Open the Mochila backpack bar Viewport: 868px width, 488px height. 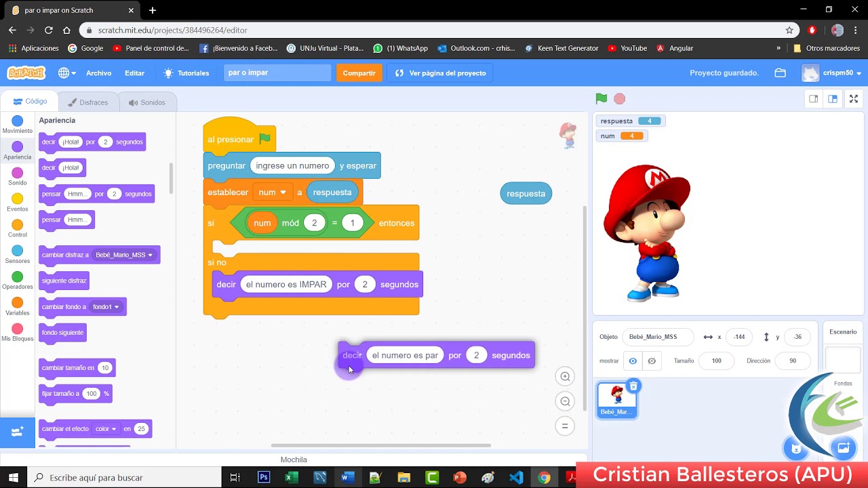click(x=294, y=460)
